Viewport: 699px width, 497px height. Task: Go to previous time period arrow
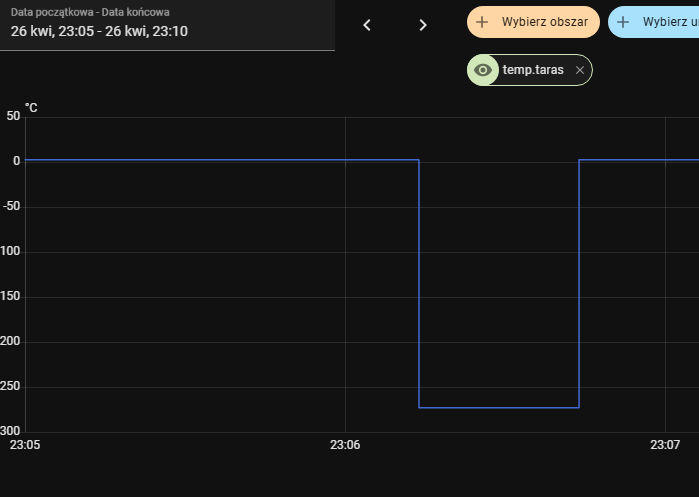click(x=367, y=25)
